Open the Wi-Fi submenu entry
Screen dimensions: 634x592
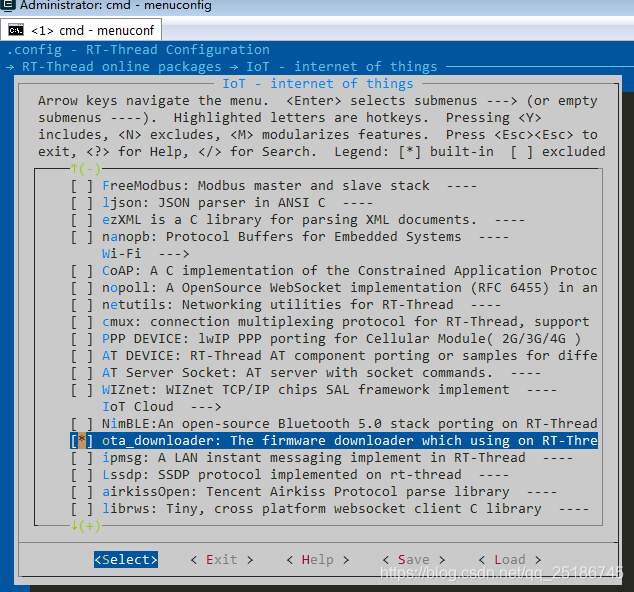pyautogui.click(x=146, y=254)
